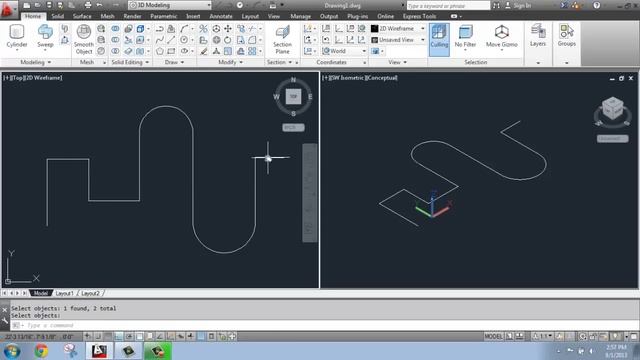This screenshot has width=640, height=360.
Task: Open the AutoCAD application menu button
Action: coord(8,9)
